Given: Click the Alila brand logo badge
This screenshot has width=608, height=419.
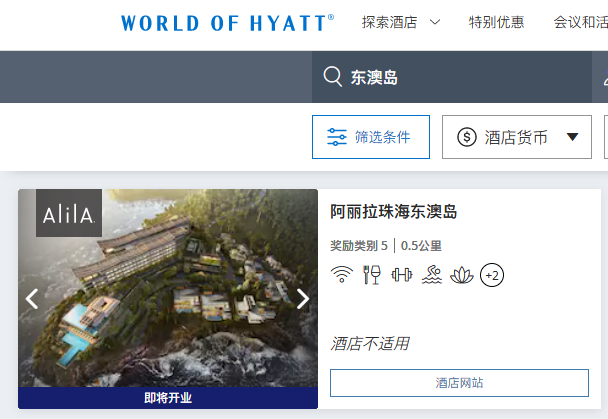Looking at the screenshot, I should [69, 213].
